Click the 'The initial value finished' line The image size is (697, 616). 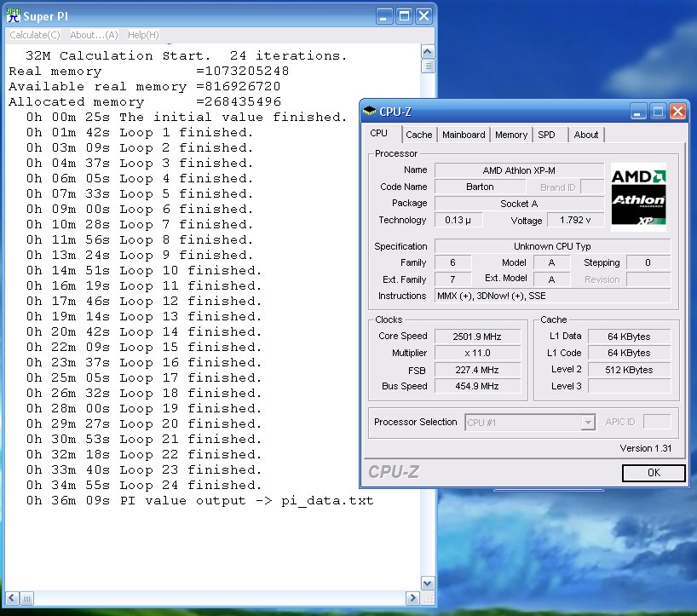click(187, 117)
